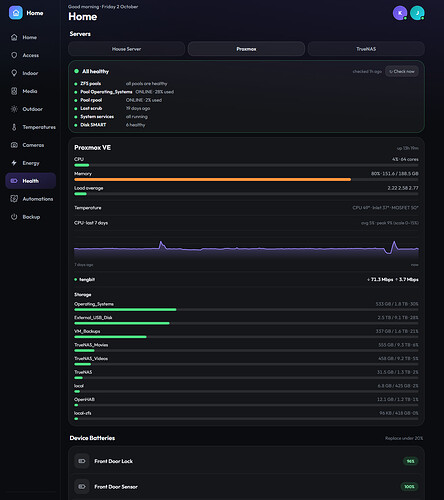Click the 'Replace under 20%' note
This screenshot has height=500, width=444.
[404, 438]
